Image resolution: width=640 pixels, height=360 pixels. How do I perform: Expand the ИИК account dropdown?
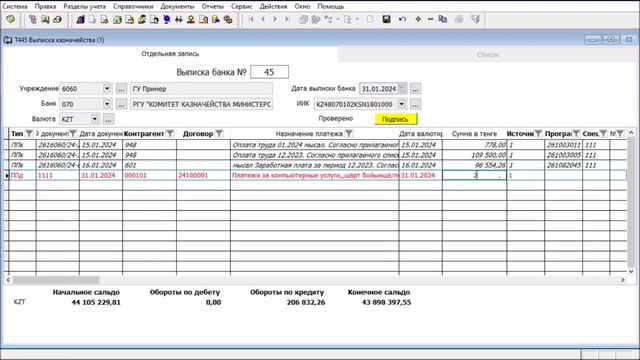pos(402,104)
